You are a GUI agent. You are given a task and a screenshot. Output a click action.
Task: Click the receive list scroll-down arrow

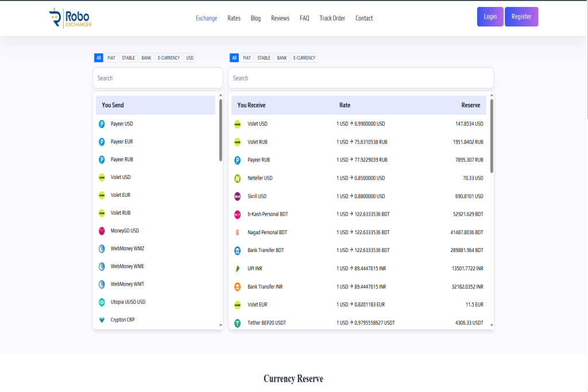pos(492,325)
